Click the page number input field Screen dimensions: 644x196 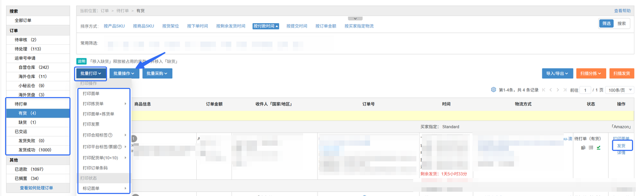click(585, 90)
